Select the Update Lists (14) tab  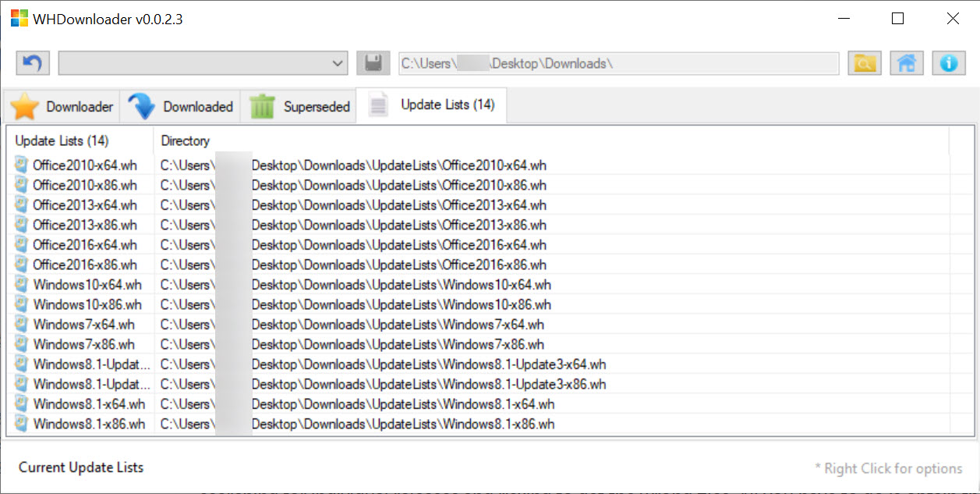431,105
